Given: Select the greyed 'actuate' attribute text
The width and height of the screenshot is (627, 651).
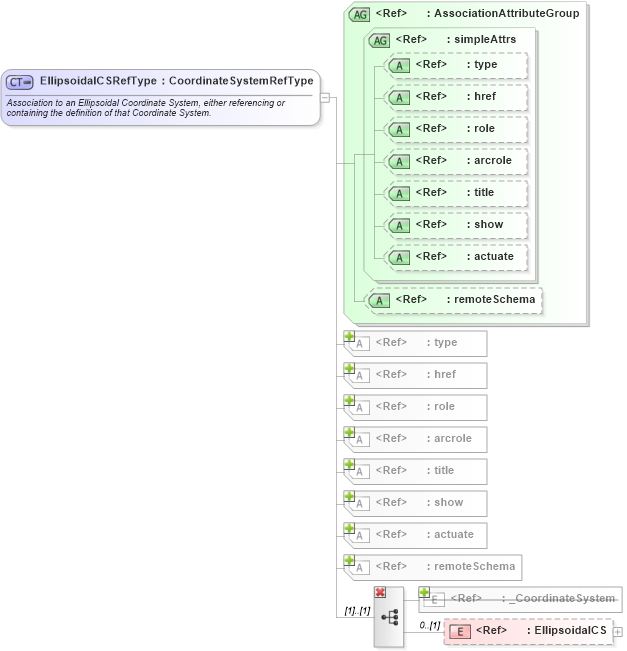Looking at the screenshot, I should 454,534.
